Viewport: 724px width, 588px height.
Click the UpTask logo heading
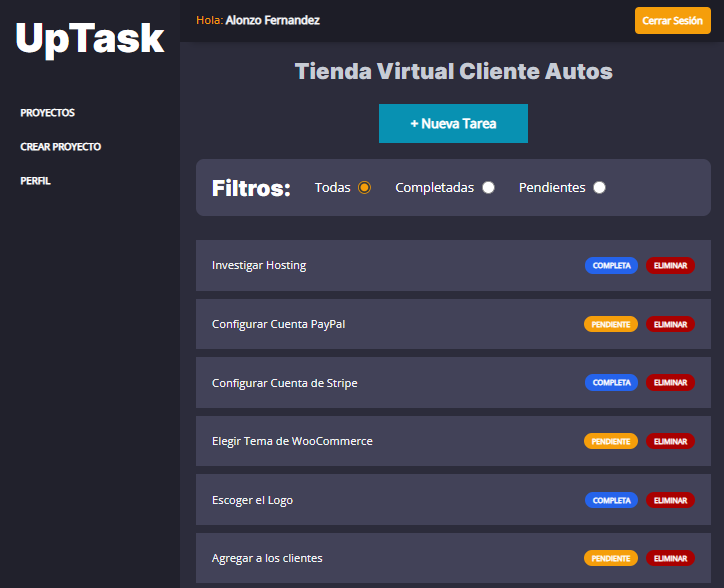tap(90, 38)
